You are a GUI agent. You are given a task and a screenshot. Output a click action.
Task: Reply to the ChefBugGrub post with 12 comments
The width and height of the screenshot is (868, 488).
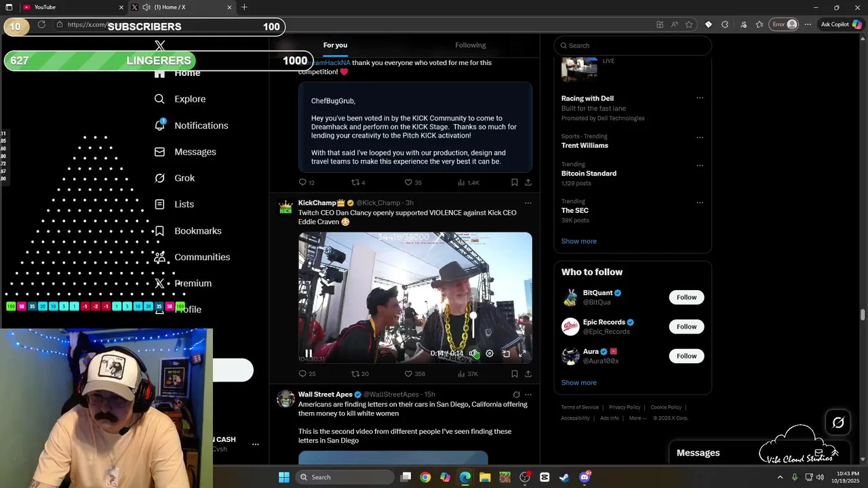click(x=307, y=182)
